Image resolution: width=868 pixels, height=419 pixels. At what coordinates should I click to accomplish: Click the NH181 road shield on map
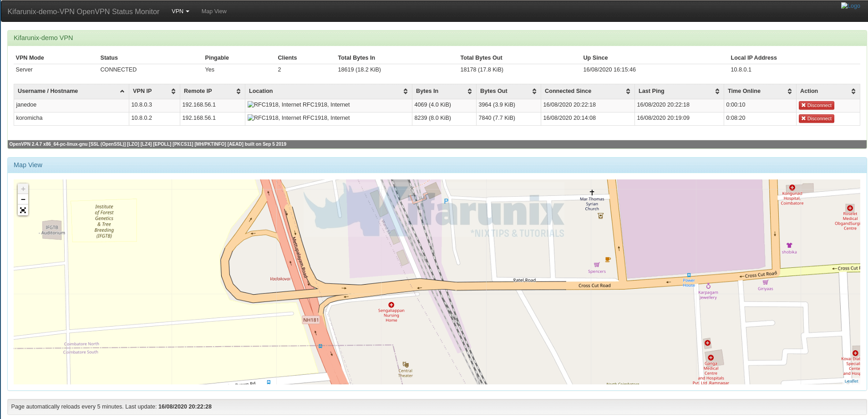311,320
